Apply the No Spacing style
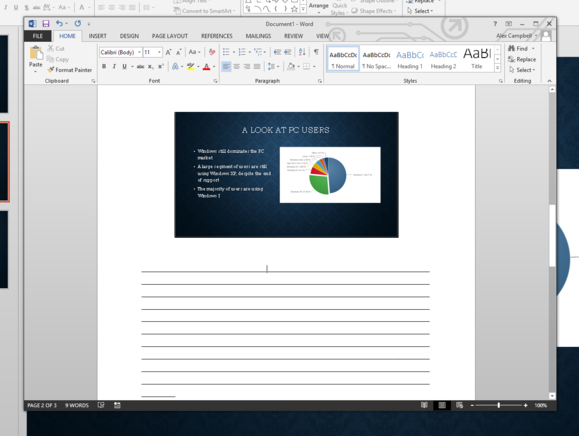 pos(376,59)
